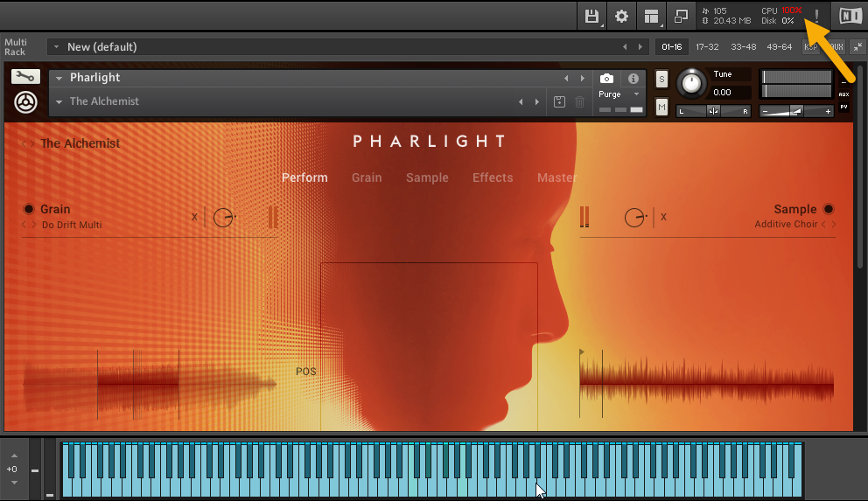
Task: Click the floppy disk save icon
Action: click(592, 16)
